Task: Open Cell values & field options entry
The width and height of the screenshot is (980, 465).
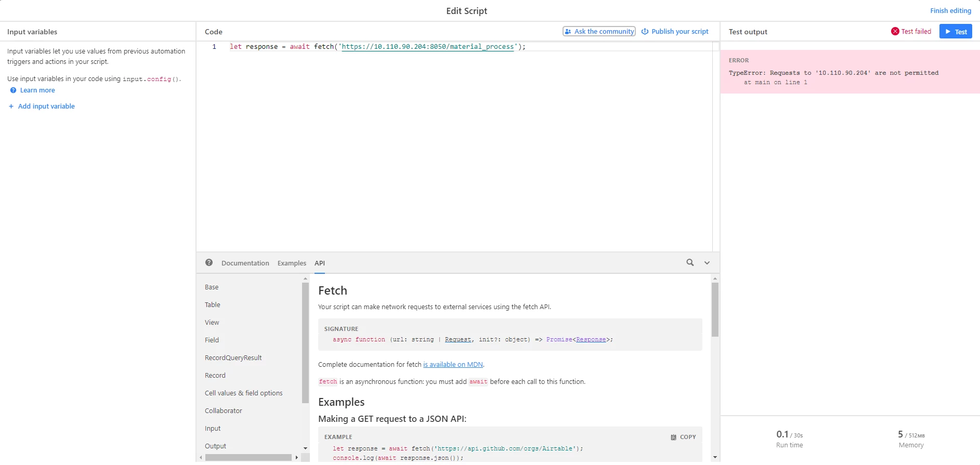Action: [244, 393]
